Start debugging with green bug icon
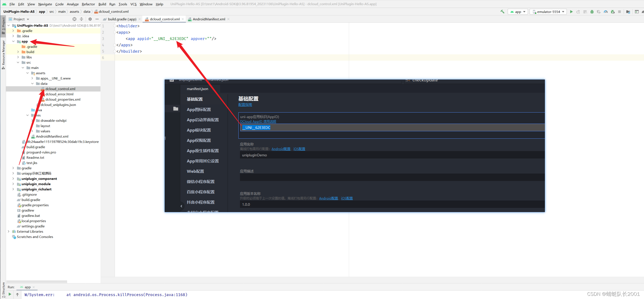 pyautogui.click(x=592, y=12)
